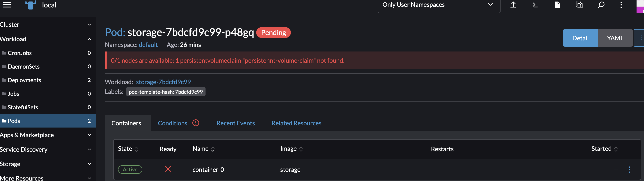Switch to the Conditions tab
Viewport: 644px width, 181px height.
click(172, 123)
